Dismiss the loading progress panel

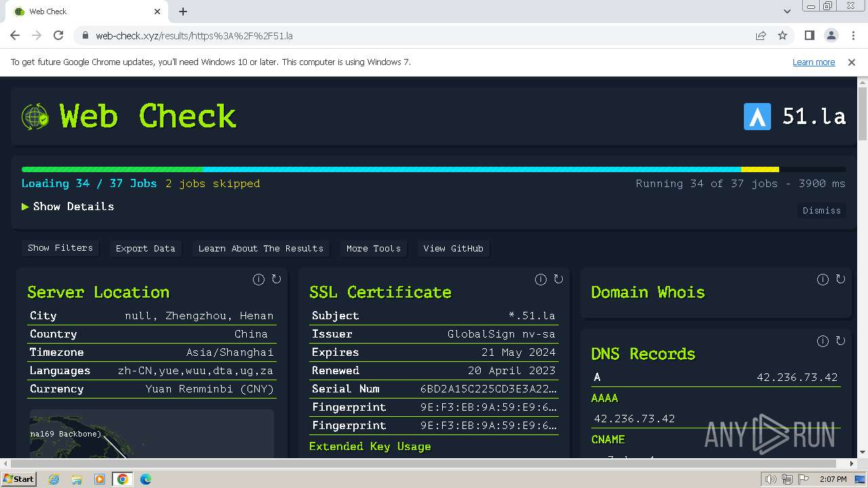[822, 211]
